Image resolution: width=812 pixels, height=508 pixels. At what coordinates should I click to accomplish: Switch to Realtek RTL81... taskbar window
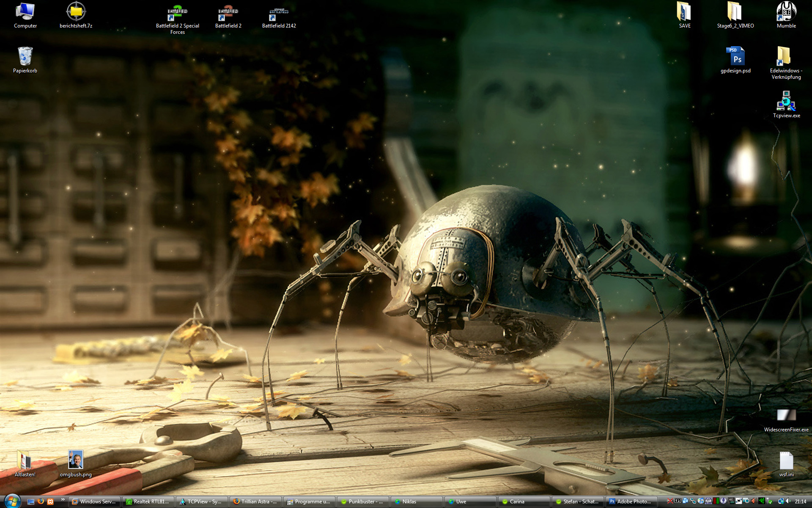pyautogui.click(x=148, y=501)
